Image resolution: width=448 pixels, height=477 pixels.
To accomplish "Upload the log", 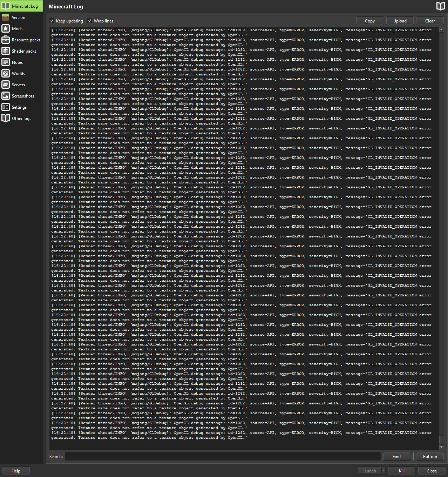I will (400, 21).
